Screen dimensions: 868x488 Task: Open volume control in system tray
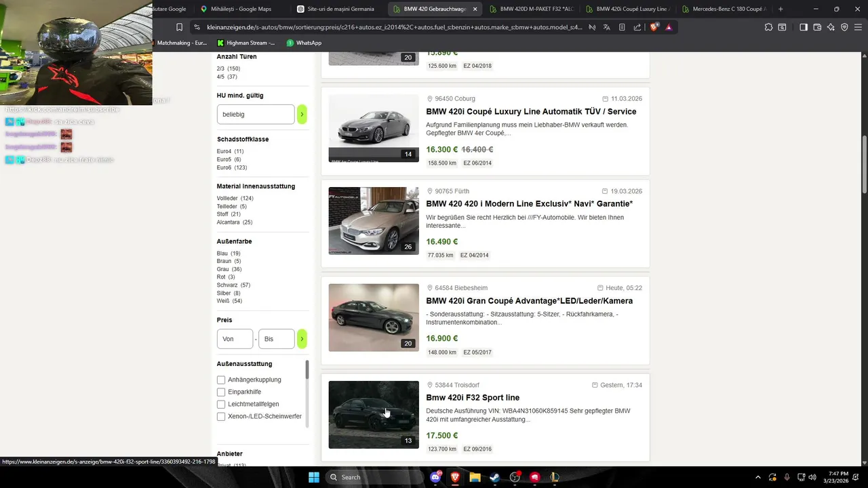click(x=812, y=477)
